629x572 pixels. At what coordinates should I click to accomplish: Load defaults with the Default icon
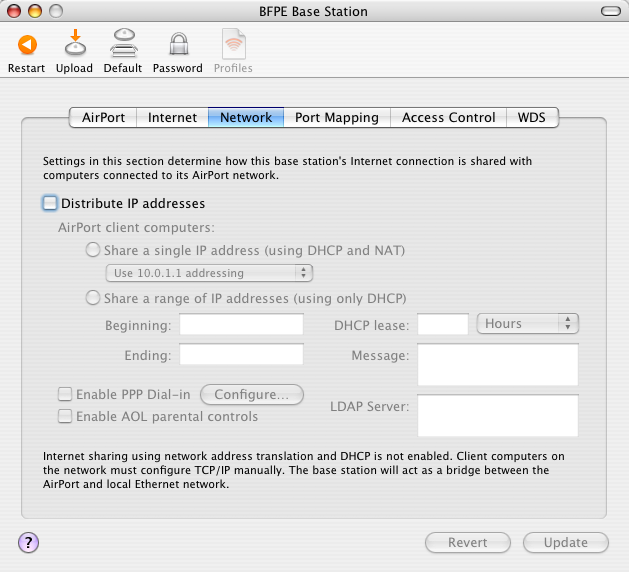pos(124,43)
